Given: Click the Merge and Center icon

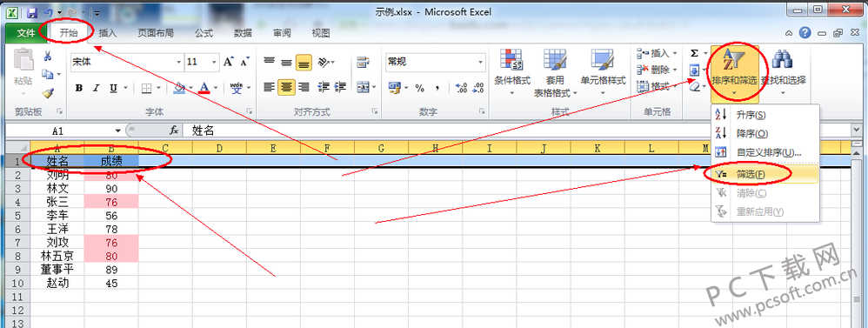Looking at the screenshot, I should (x=363, y=87).
